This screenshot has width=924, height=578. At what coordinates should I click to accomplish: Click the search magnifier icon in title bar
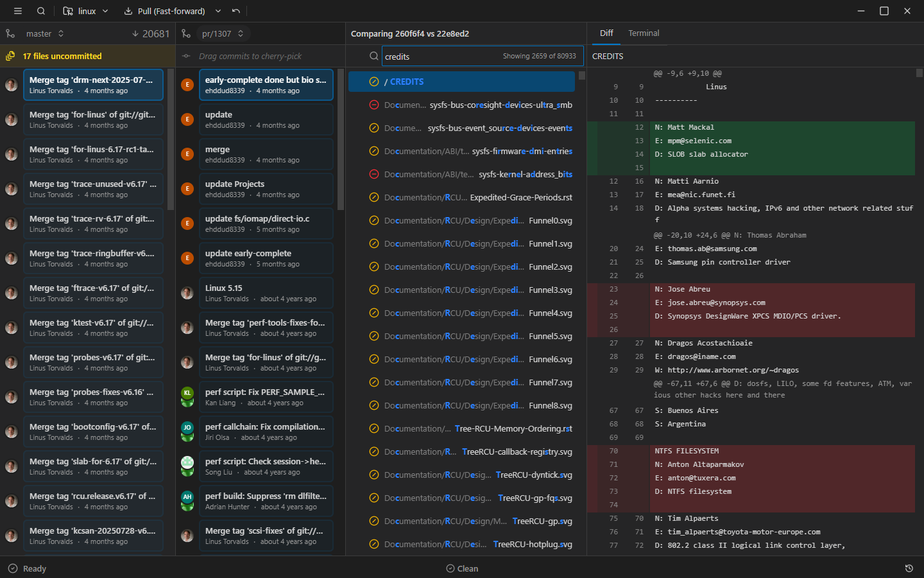[x=41, y=11]
